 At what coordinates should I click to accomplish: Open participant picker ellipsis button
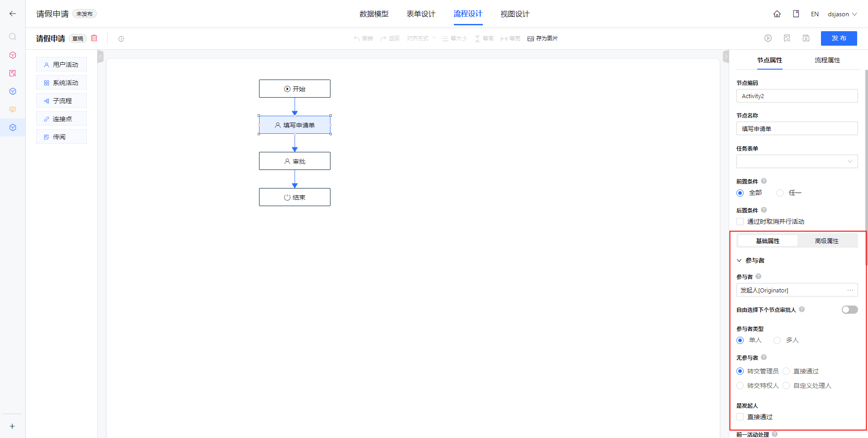pyautogui.click(x=850, y=290)
